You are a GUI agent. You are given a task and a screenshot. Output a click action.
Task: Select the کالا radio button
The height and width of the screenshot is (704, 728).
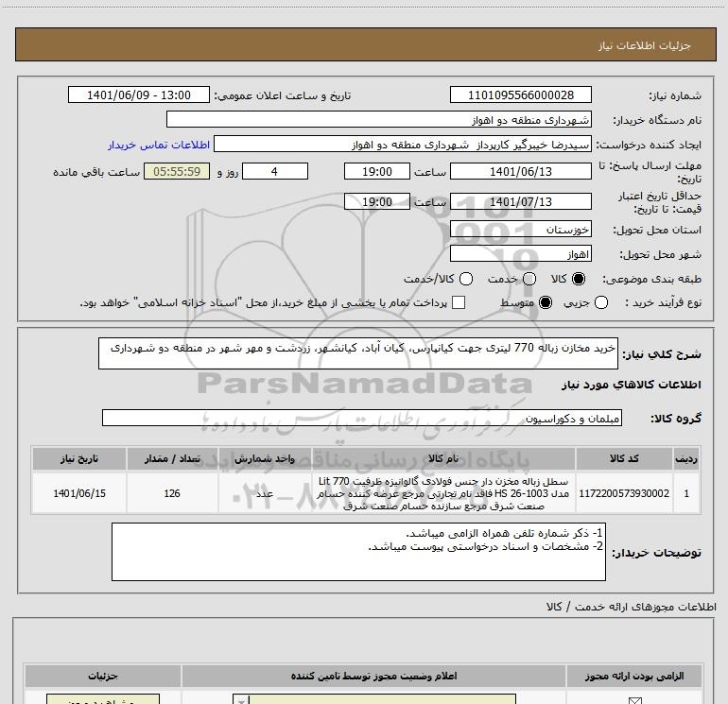point(579,279)
